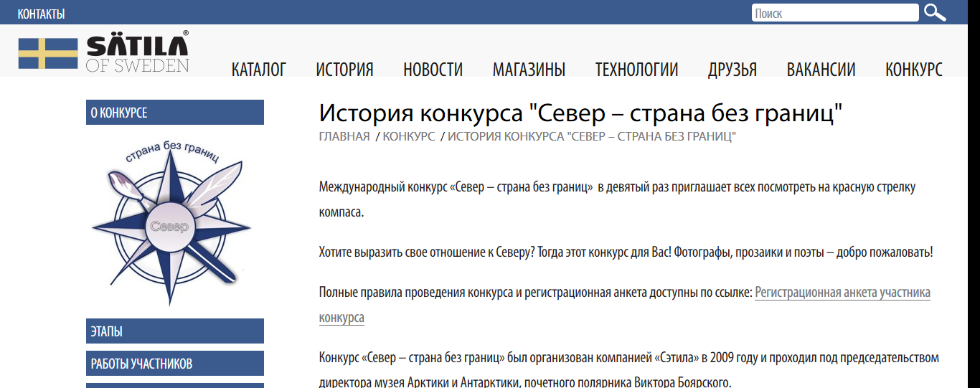Select Магазины in the main navigation
This screenshot has height=388, width=980.
529,70
